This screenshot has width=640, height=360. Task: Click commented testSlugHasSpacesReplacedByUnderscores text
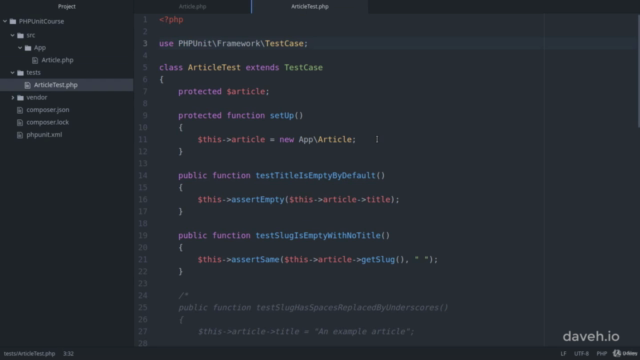pyautogui.click(x=349, y=308)
